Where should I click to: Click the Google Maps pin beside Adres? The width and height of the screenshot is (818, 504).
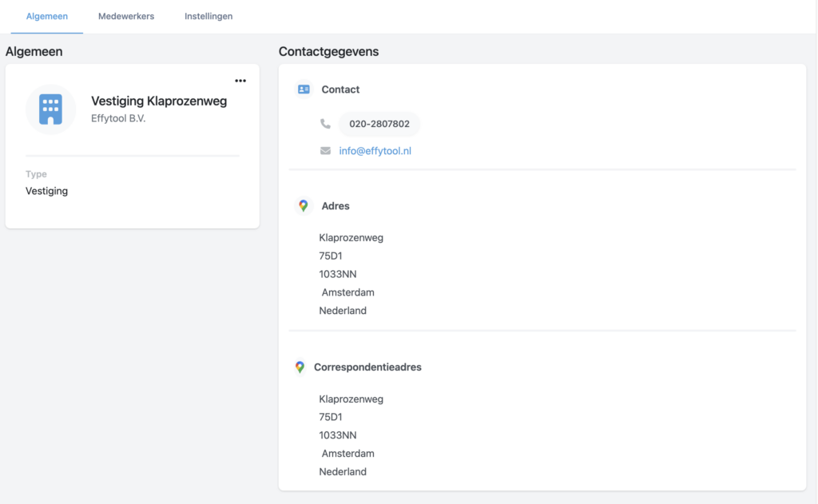[304, 205]
